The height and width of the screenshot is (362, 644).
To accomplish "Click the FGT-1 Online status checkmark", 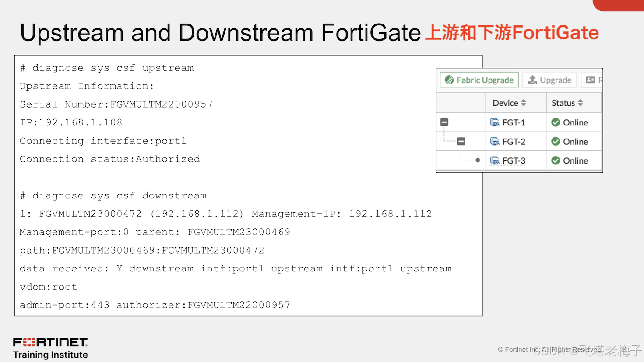I will [x=556, y=122].
